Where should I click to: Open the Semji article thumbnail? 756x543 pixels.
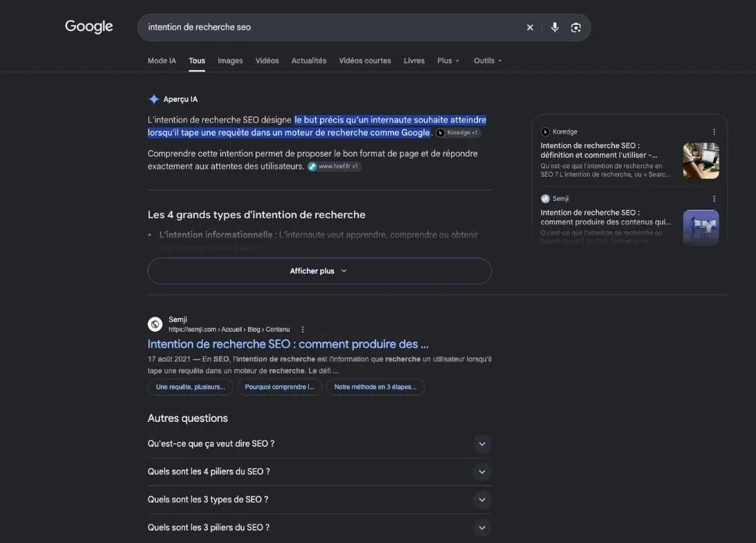pyautogui.click(x=701, y=227)
